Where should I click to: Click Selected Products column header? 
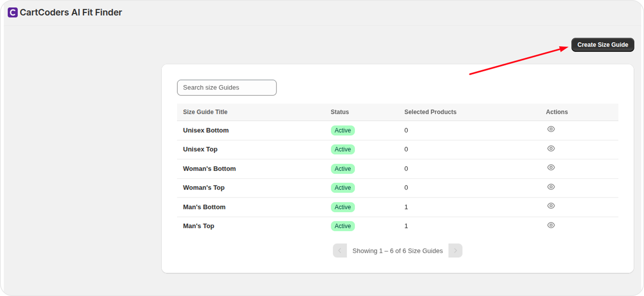click(x=430, y=112)
